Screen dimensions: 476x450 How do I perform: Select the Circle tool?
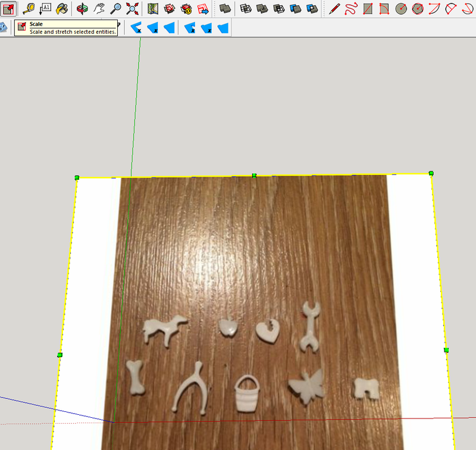coord(401,9)
